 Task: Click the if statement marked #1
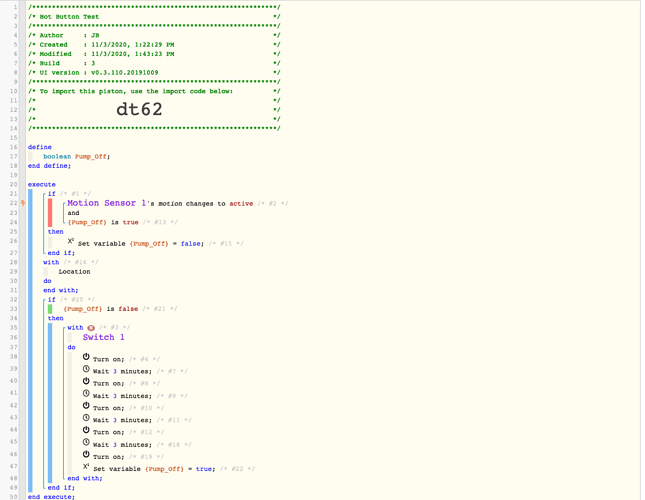[52, 194]
